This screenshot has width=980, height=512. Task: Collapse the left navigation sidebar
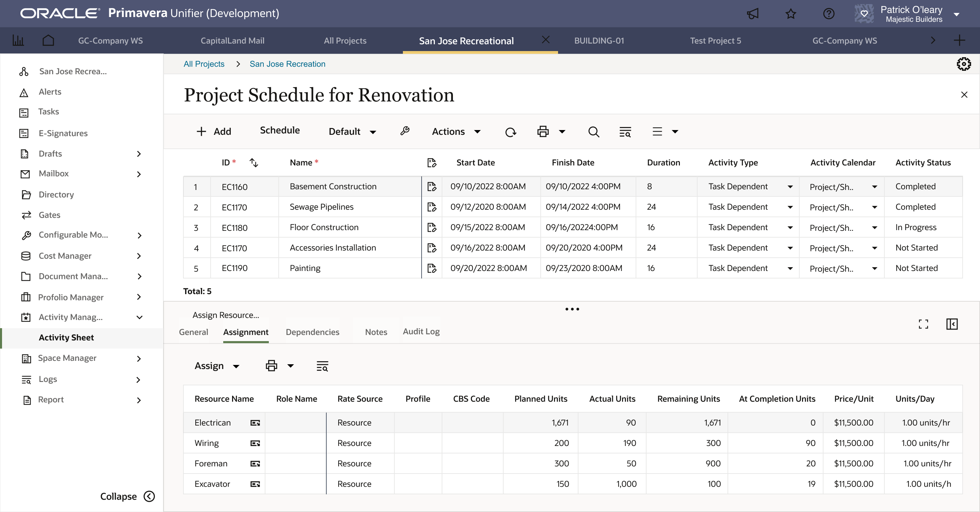[149, 496]
